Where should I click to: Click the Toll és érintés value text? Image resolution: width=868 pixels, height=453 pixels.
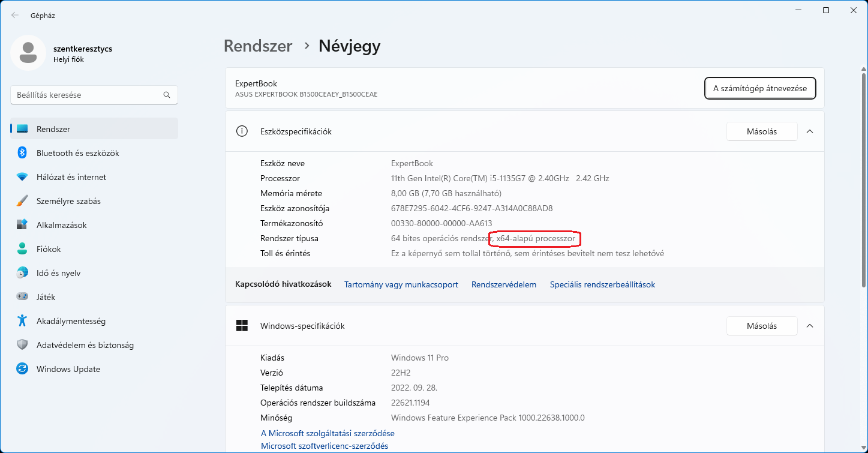(x=527, y=253)
